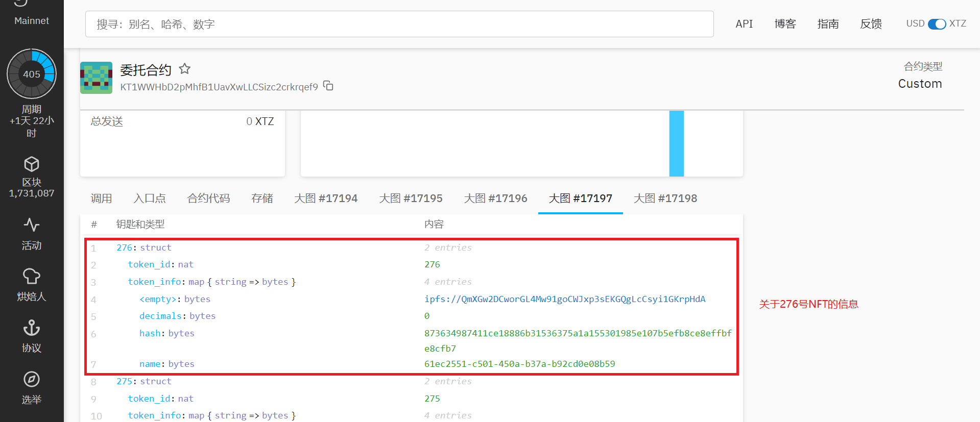The width and height of the screenshot is (980, 422).
Task: Click the Custom contract type value
Action: click(x=920, y=84)
